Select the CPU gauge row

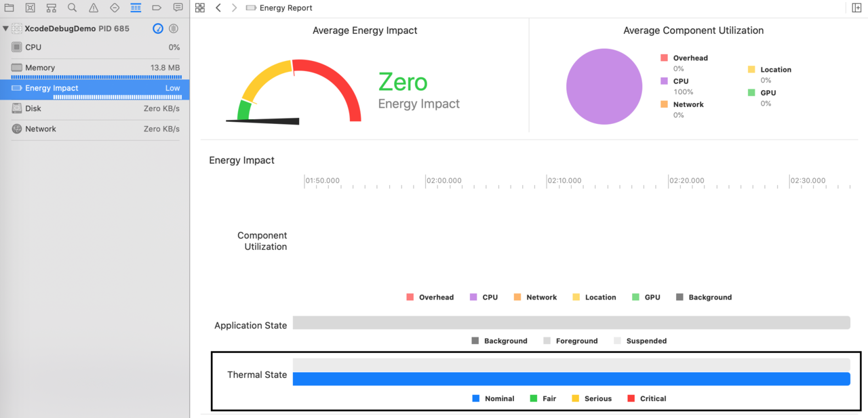(x=95, y=47)
